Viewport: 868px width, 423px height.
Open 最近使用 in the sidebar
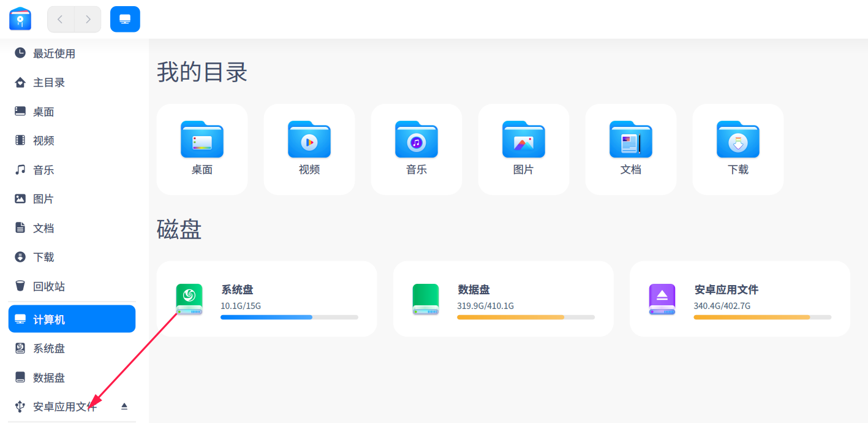click(72, 53)
